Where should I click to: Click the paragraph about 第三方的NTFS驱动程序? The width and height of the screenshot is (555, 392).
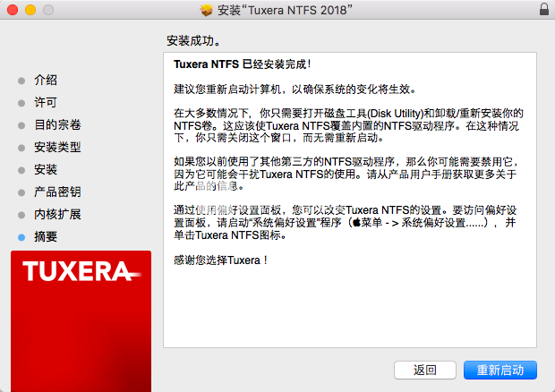[x=346, y=174]
